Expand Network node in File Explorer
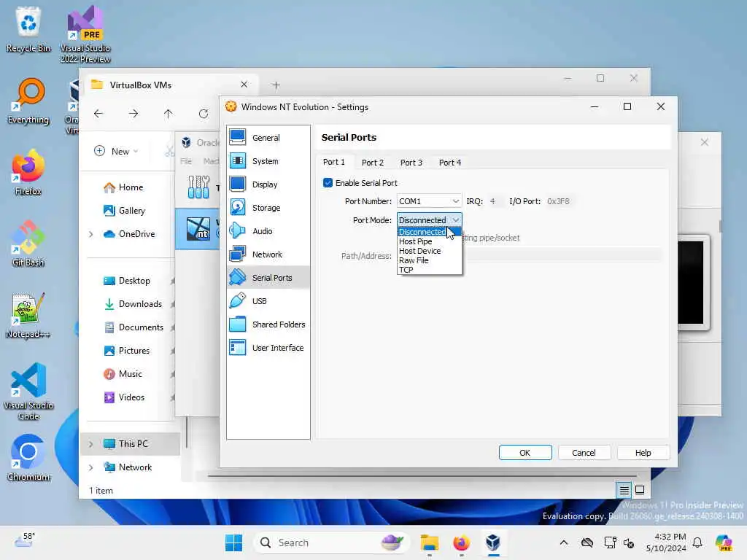 click(x=90, y=467)
